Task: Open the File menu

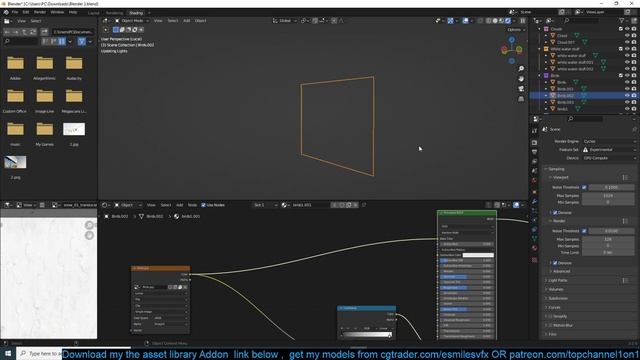Action: click(x=15, y=12)
